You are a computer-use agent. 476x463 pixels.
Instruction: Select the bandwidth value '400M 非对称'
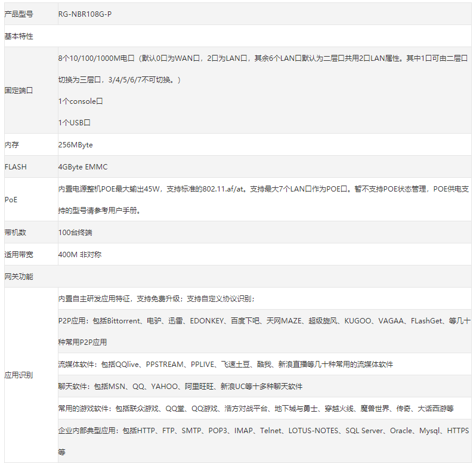(x=80, y=255)
